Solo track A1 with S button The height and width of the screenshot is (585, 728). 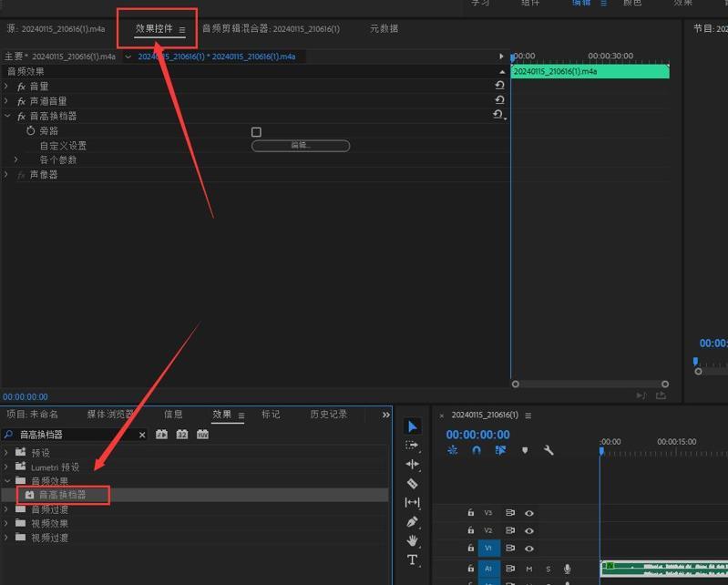point(549,569)
